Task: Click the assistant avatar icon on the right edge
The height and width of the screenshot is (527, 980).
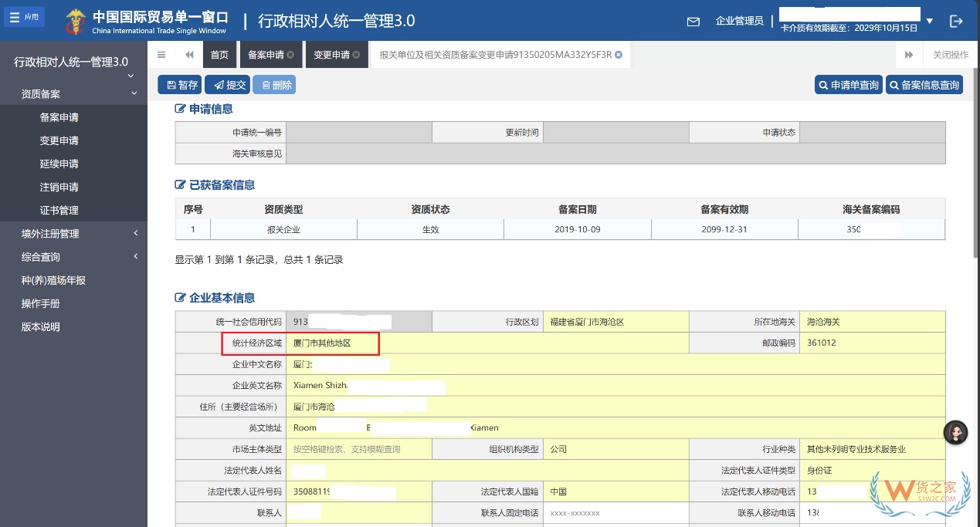Action: (x=956, y=433)
